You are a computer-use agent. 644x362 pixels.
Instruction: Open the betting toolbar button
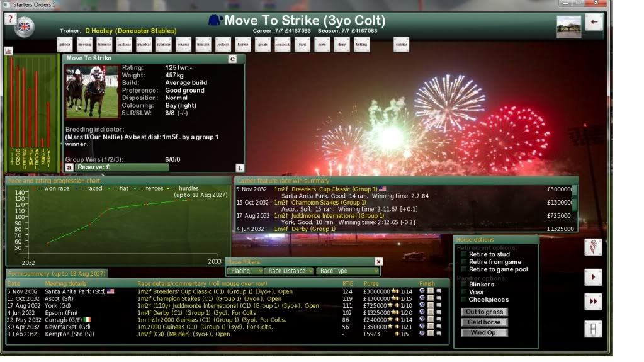(361, 44)
